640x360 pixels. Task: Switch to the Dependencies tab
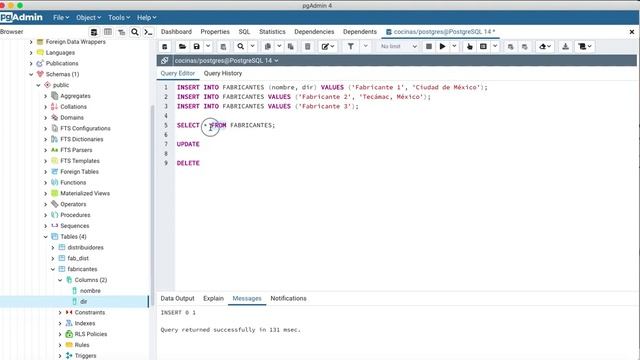314,32
